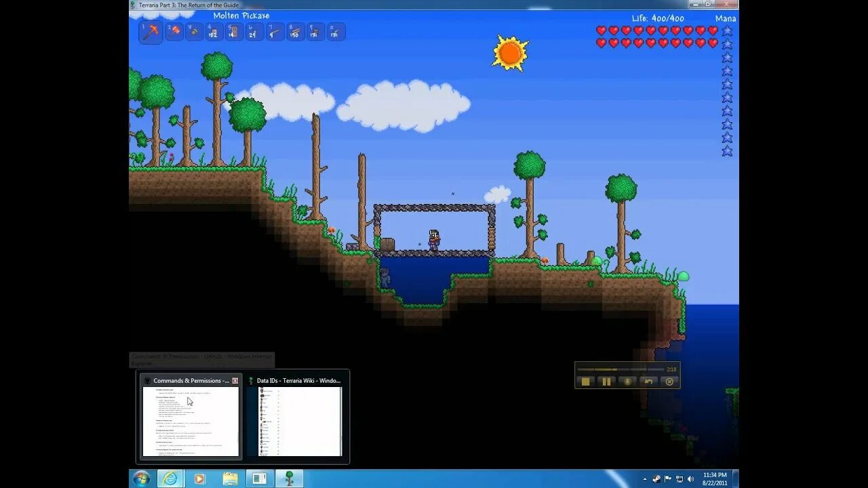Select hotbar slot 0 item
The image size is (868, 488).
coord(336,32)
